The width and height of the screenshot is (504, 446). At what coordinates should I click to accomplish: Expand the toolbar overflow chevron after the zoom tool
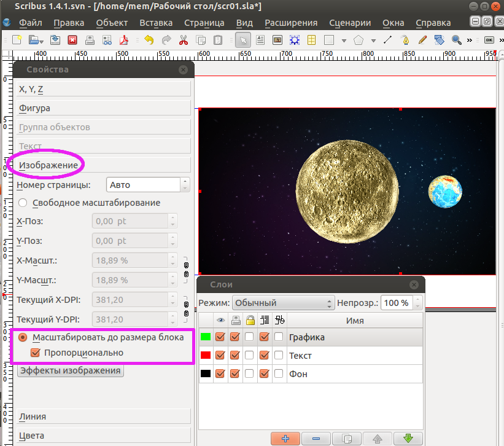click(x=470, y=40)
